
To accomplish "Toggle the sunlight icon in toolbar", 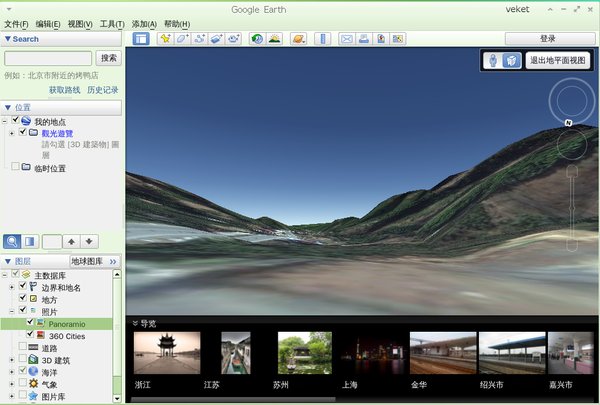I will [x=274, y=39].
